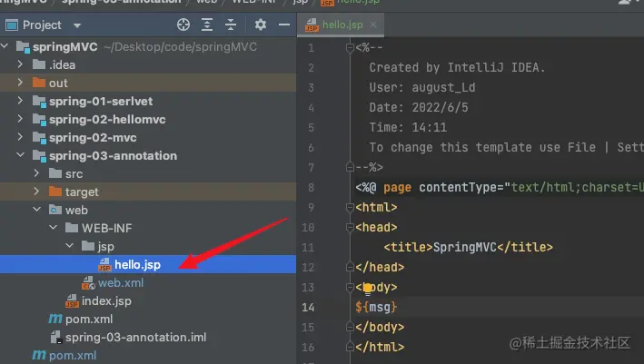Click line number 14 in the gutter
644x364 pixels.
308,308
